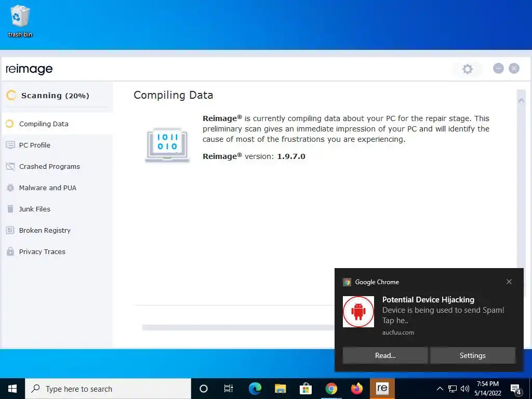Click the scroll up arrow
This screenshot has width=532, height=399.
pyautogui.click(x=521, y=100)
